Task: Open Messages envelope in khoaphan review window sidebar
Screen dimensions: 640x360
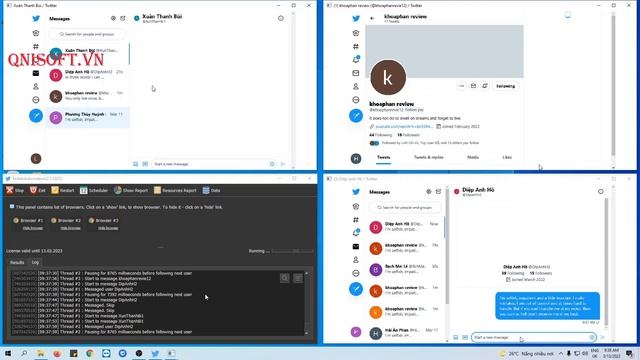Action: (x=356, y=73)
